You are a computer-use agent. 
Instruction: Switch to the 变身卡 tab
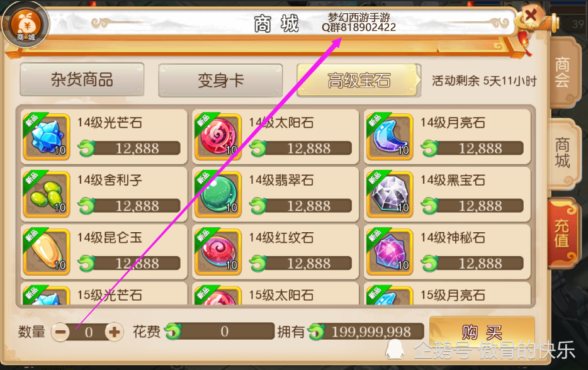(220, 80)
